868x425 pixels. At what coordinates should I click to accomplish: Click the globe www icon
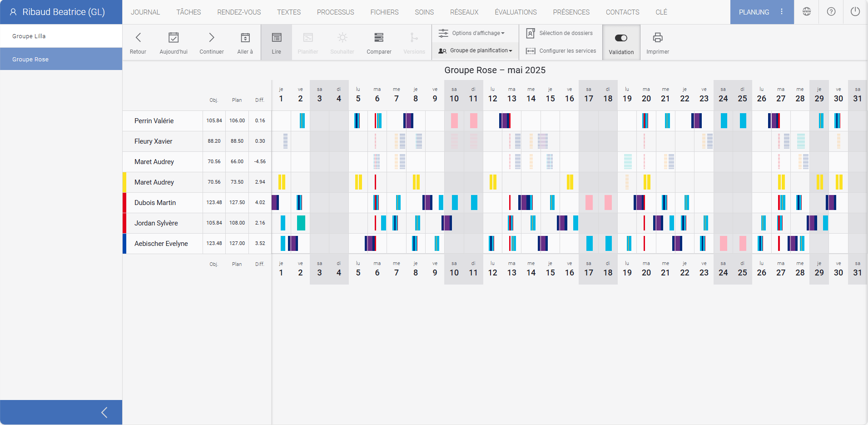click(807, 12)
